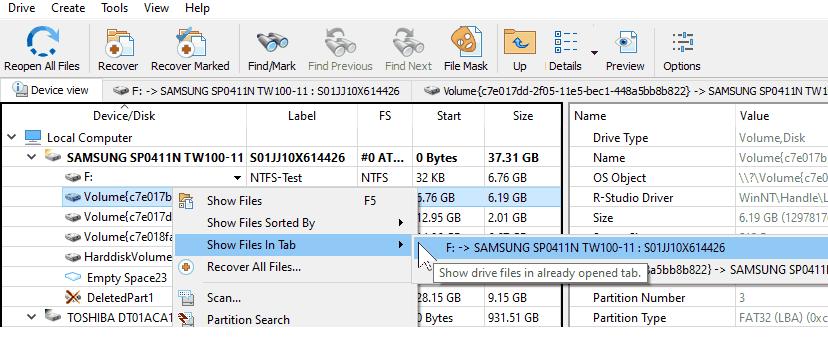
Task: Open the Tools menu
Action: pyautogui.click(x=115, y=8)
